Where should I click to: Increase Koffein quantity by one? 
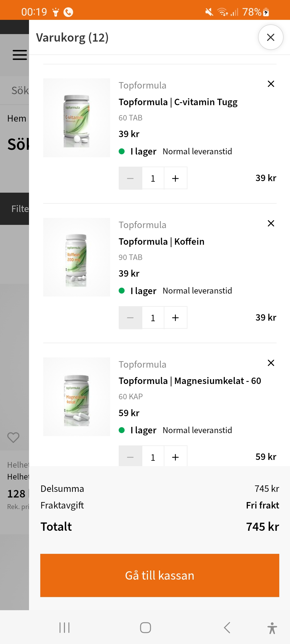point(175,318)
